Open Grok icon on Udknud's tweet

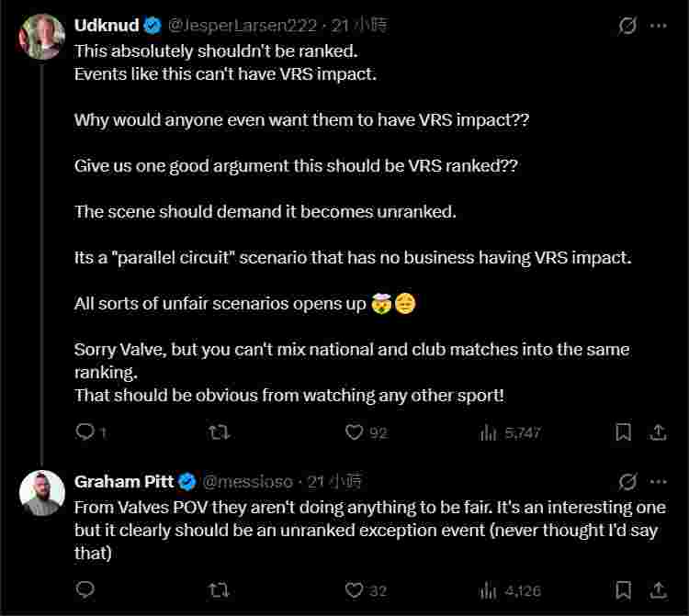point(627,26)
